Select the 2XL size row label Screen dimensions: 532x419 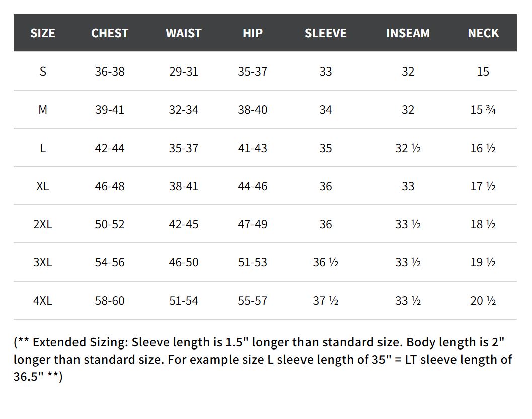coord(43,224)
